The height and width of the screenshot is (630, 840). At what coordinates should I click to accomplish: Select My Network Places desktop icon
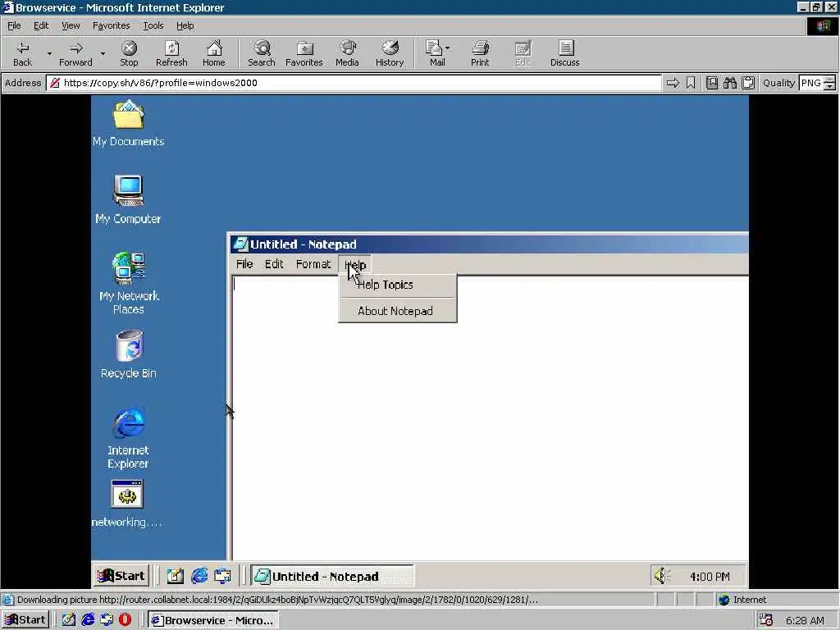pos(129,283)
